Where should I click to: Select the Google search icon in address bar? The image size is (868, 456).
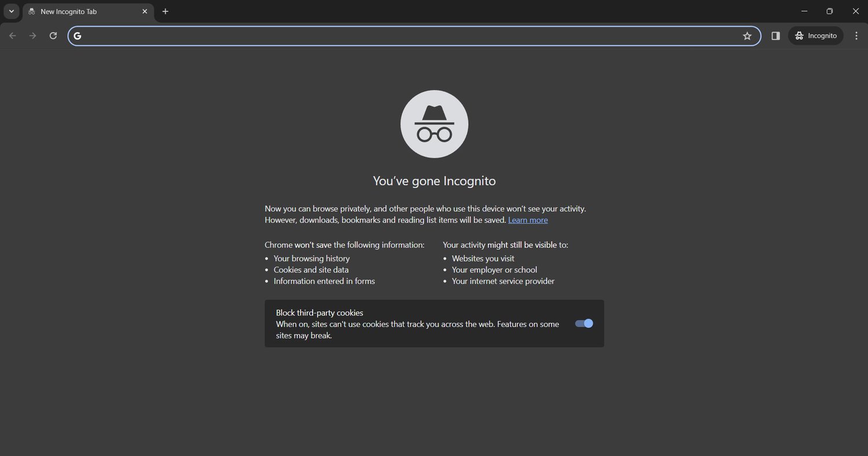tap(77, 35)
